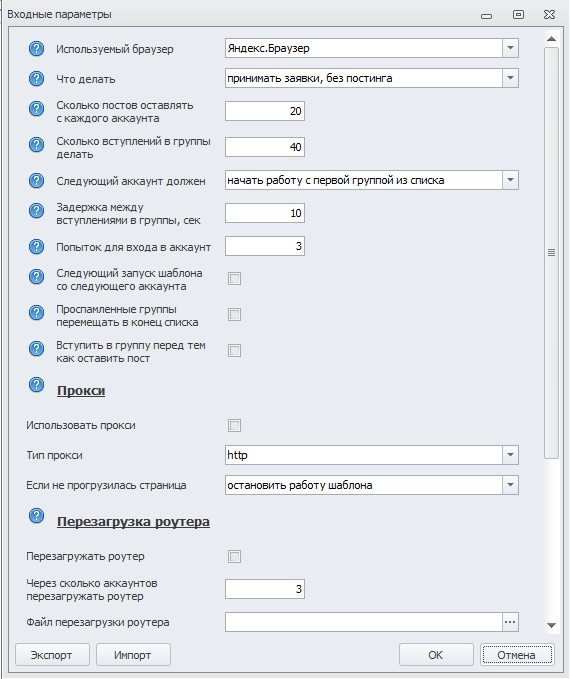The image size is (570, 679).
Task: Click help icon beside Прокси heading
Action: [36, 384]
